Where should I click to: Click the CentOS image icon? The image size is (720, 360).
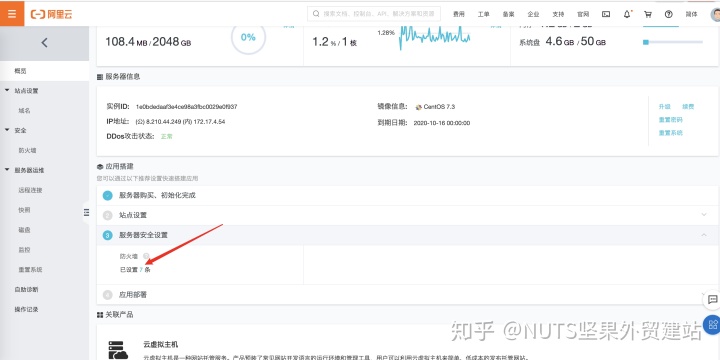coord(418,107)
